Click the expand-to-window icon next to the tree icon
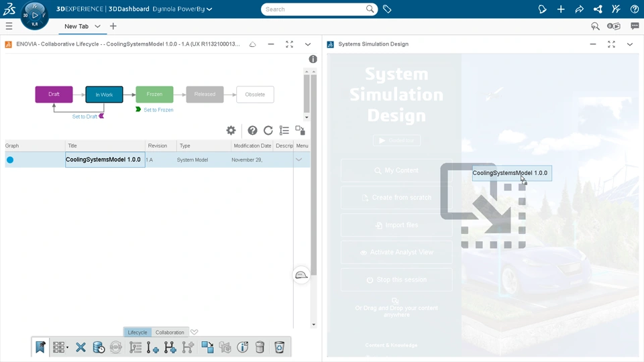 point(301,131)
